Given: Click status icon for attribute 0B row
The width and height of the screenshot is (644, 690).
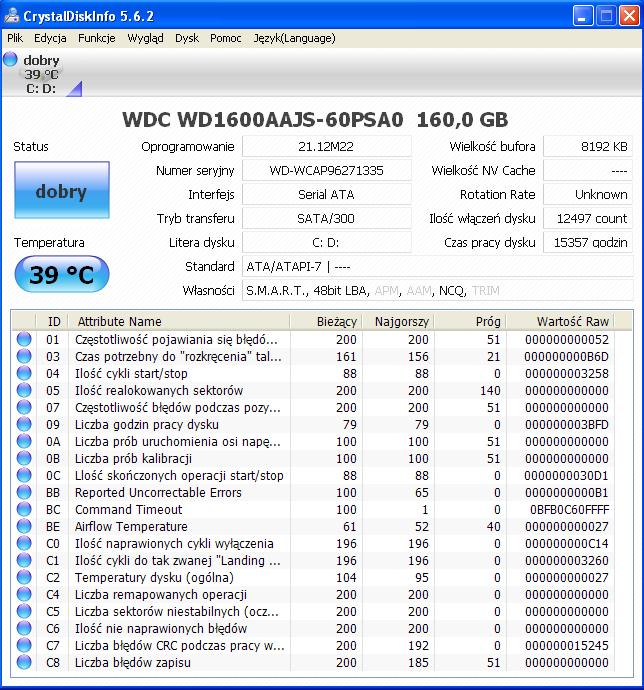Looking at the screenshot, I should click(x=24, y=458).
